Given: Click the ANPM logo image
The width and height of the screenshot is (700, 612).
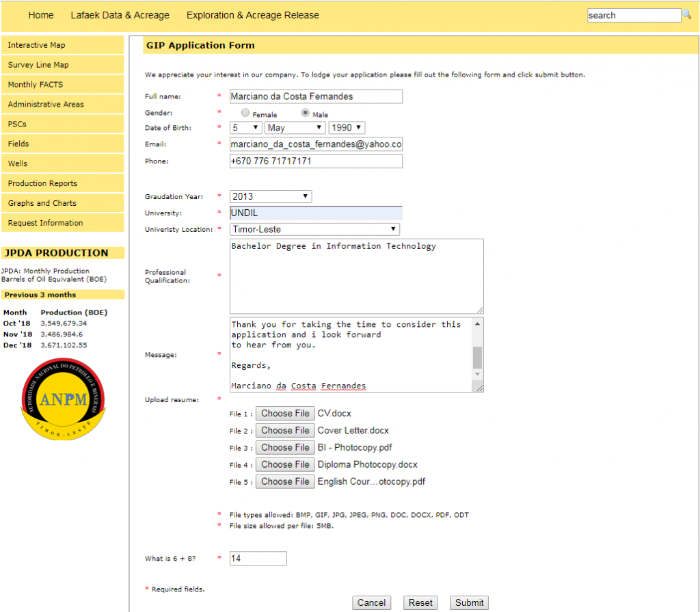Looking at the screenshot, I should [x=63, y=399].
